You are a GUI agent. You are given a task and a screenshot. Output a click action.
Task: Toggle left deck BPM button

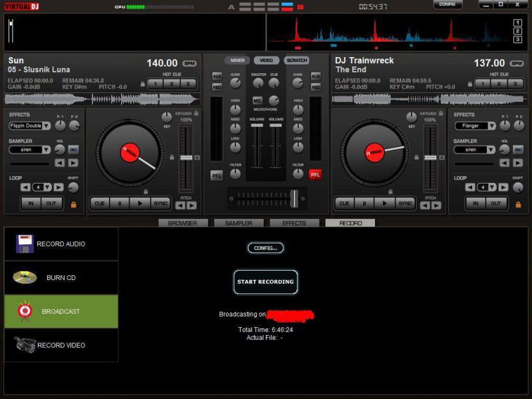[x=190, y=63]
